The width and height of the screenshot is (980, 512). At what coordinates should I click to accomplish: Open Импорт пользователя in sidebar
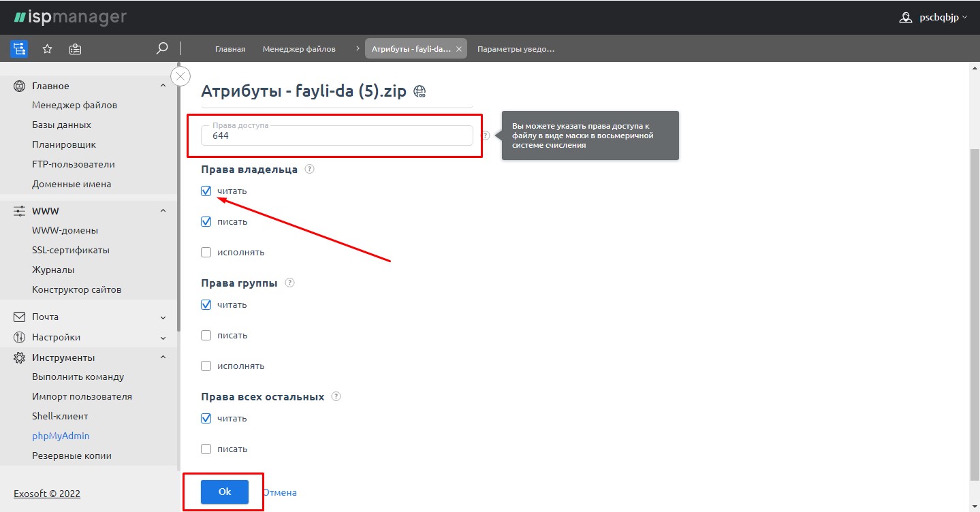[x=82, y=397]
